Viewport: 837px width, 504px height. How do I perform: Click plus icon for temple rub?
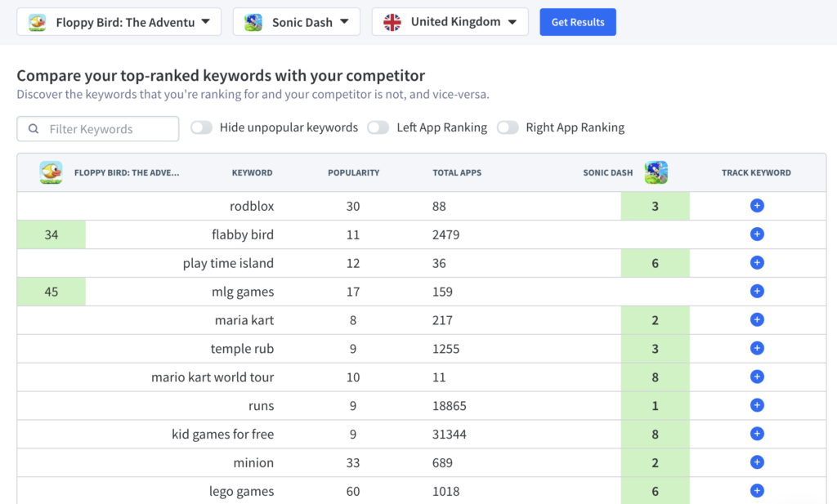click(x=756, y=348)
